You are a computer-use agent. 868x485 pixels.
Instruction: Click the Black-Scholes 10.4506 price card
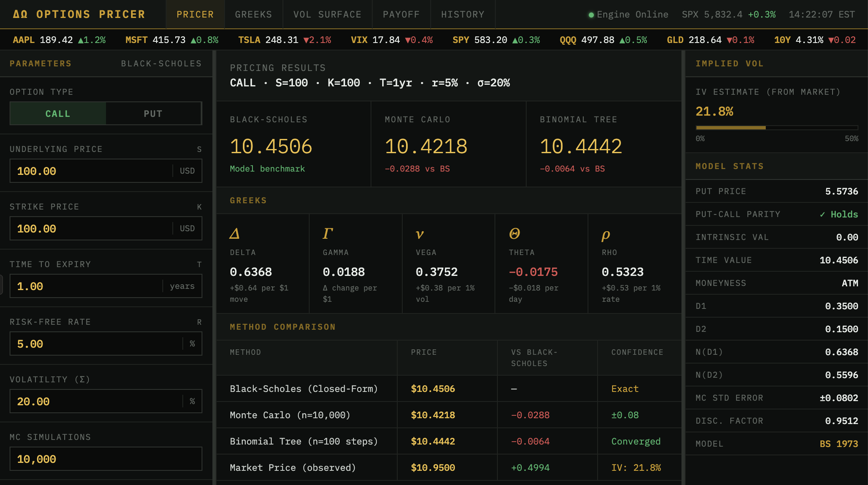point(294,144)
